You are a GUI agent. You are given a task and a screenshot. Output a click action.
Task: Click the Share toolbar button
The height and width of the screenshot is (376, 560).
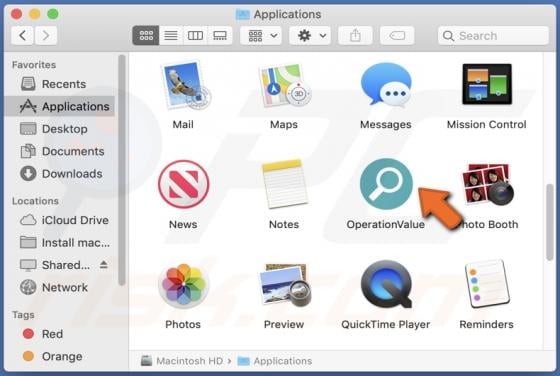pyautogui.click(x=355, y=35)
